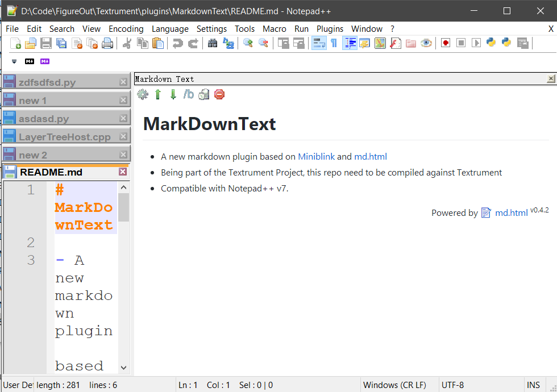Viewport: 557px width, 392px height.
Task: Open Folder as Workspace icon
Action: 410,43
